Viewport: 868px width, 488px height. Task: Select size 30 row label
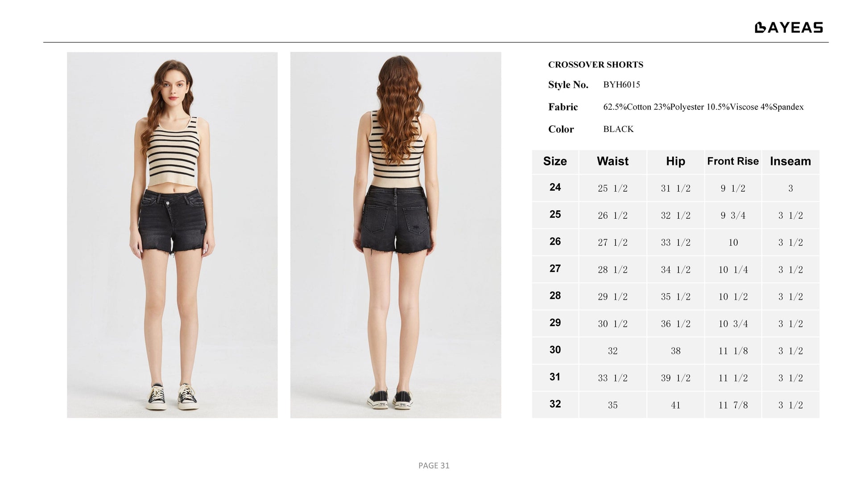[x=555, y=350]
